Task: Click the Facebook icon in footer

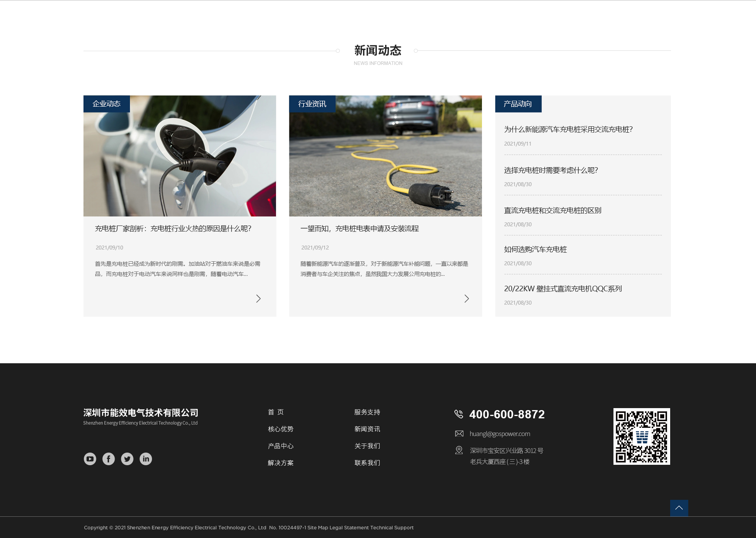Action: click(109, 459)
